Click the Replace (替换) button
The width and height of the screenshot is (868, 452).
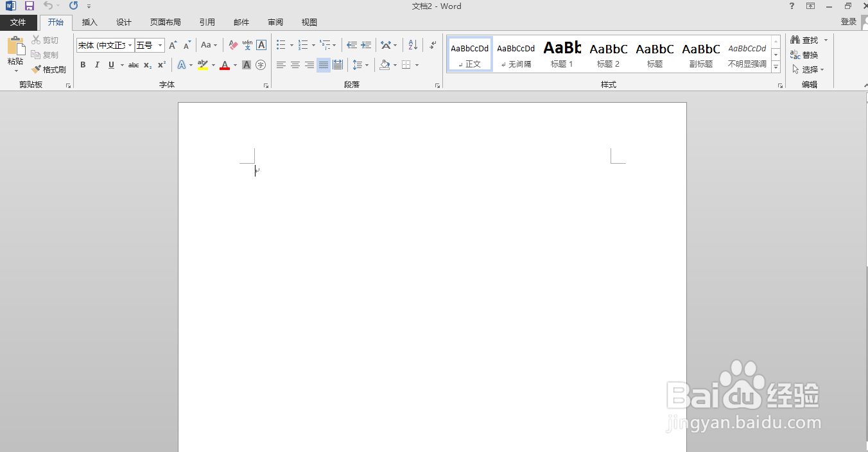(804, 55)
